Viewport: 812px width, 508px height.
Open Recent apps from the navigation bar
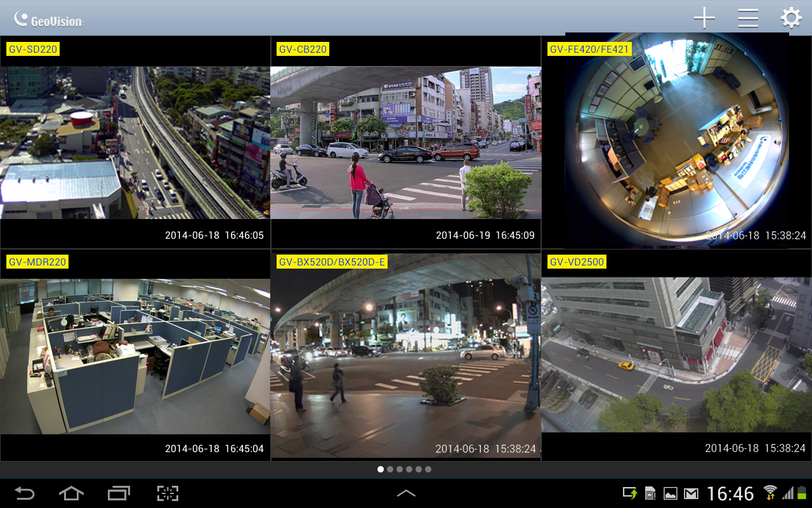(118, 493)
